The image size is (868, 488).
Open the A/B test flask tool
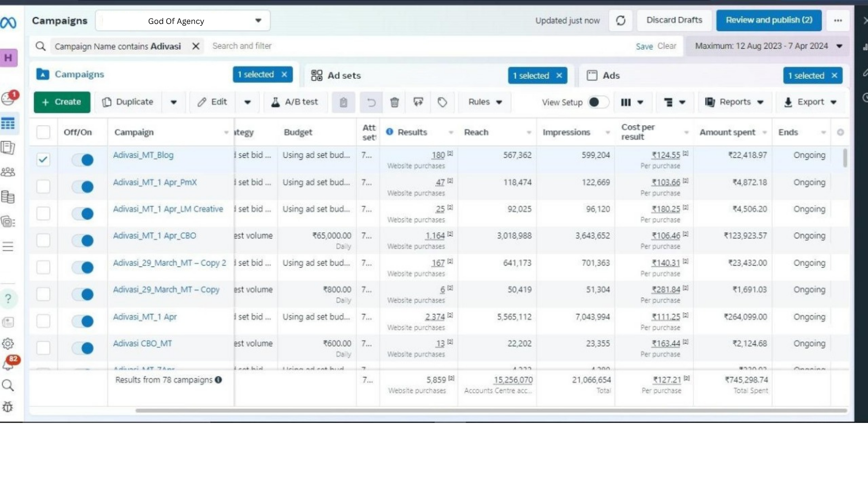point(294,102)
